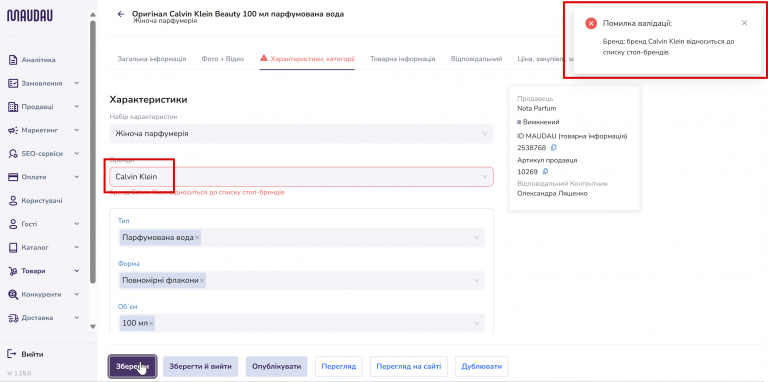The image size is (768, 382).
Task: Remove the 100 мл tag
Action: click(x=151, y=323)
